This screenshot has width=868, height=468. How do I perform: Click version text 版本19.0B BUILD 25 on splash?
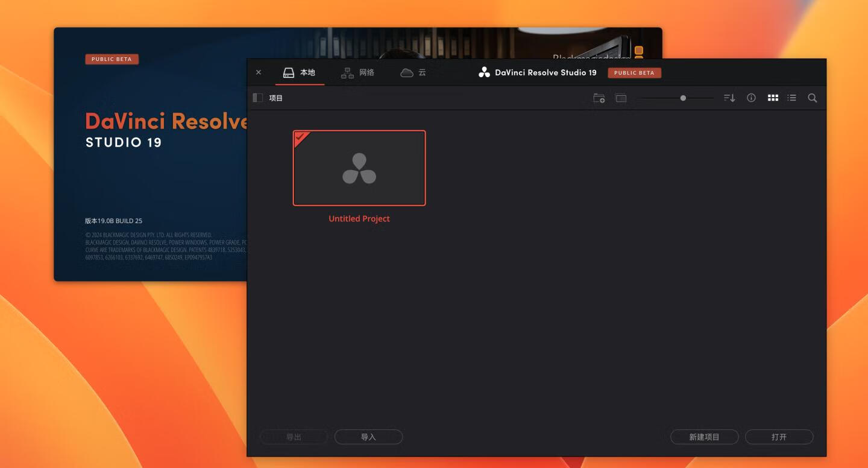point(114,221)
